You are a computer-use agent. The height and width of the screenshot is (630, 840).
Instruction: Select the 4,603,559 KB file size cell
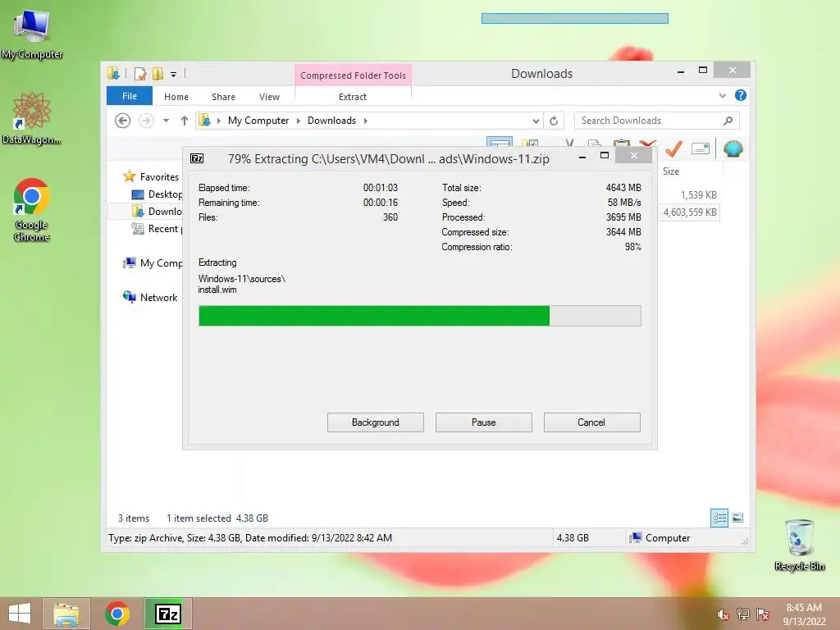tap(690, 212)
